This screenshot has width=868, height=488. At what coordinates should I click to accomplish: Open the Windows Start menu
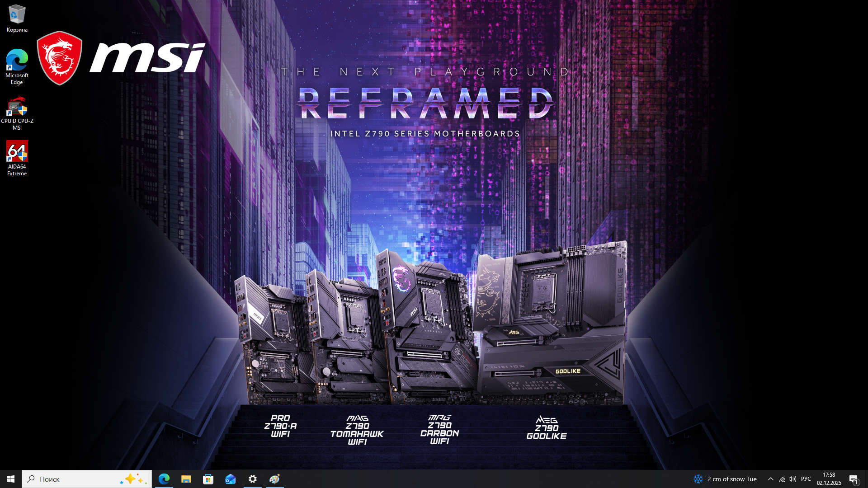[x=11, y=479]
